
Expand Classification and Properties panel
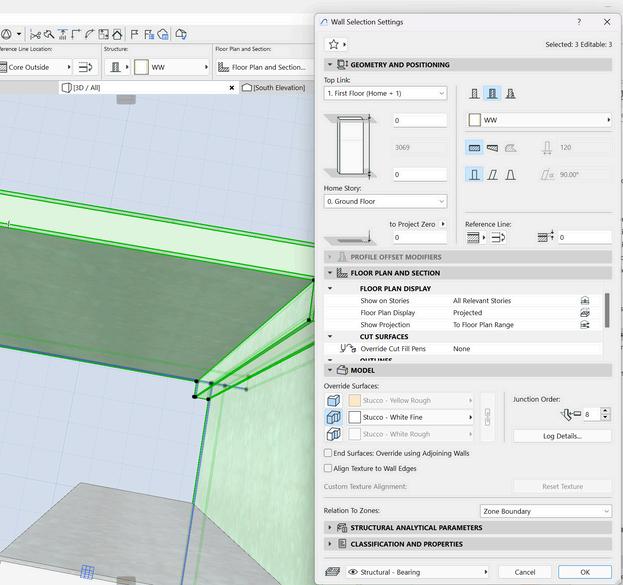[x=330, y=544]
